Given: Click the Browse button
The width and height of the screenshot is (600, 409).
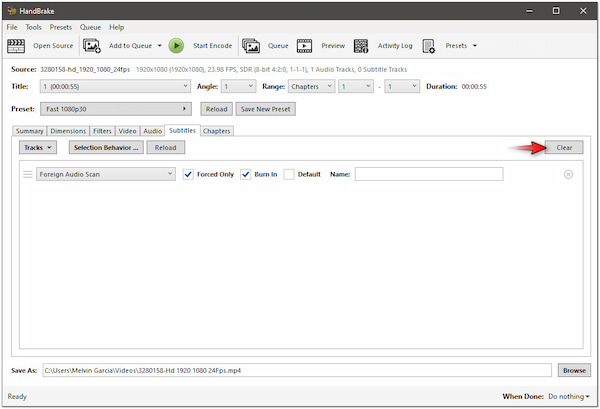Looking at the screenshot, I should pyautogui.click(x=573, y=370).
